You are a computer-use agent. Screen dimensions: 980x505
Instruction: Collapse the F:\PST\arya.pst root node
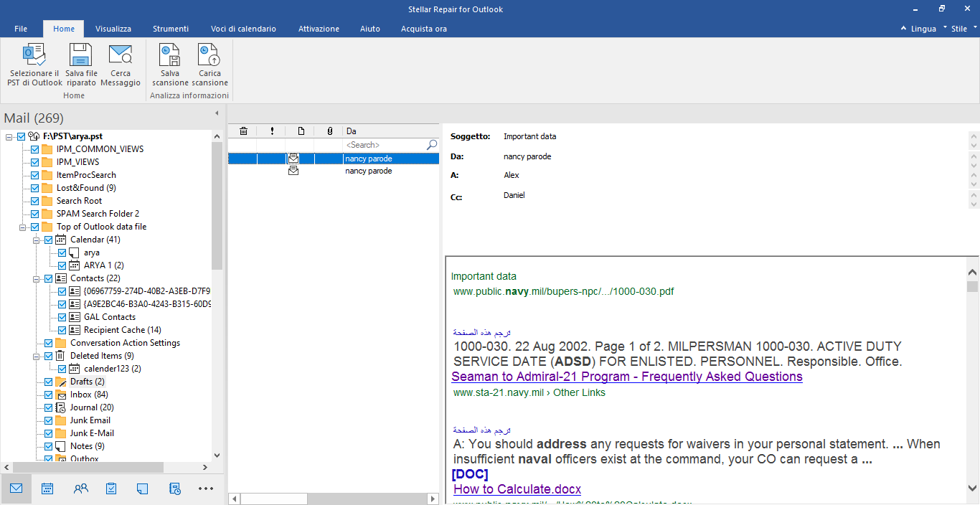[9, 136]
